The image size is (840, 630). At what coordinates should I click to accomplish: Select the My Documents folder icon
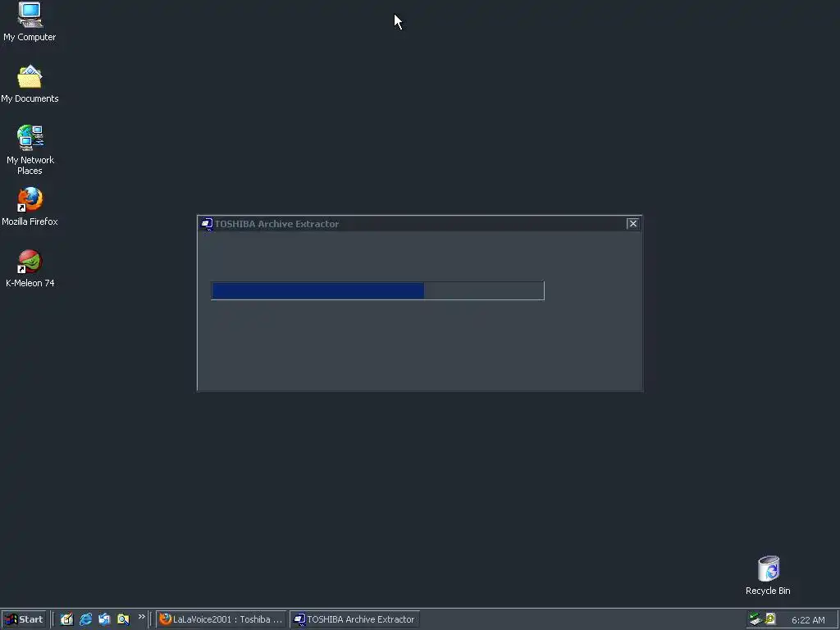click(30, 76)
